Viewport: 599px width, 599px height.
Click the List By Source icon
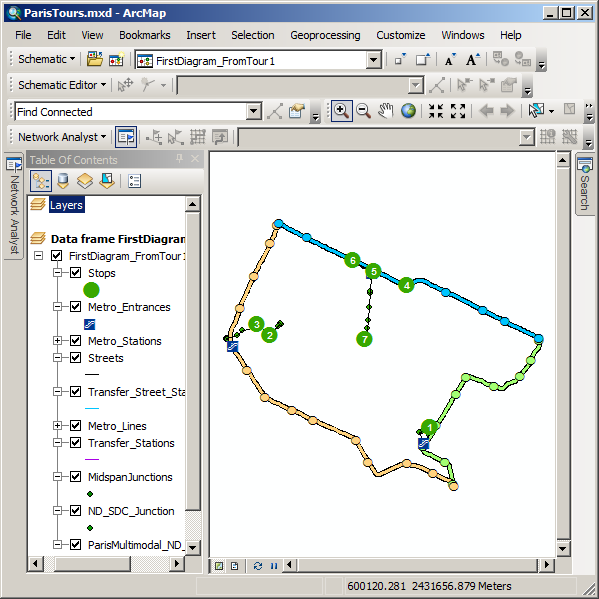(x=63, y=181)
